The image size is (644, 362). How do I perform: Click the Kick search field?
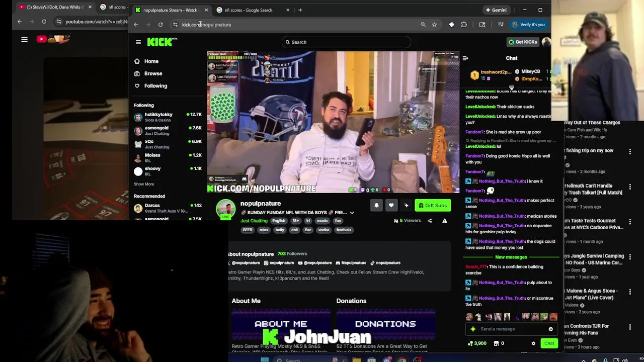click(346, 42)
